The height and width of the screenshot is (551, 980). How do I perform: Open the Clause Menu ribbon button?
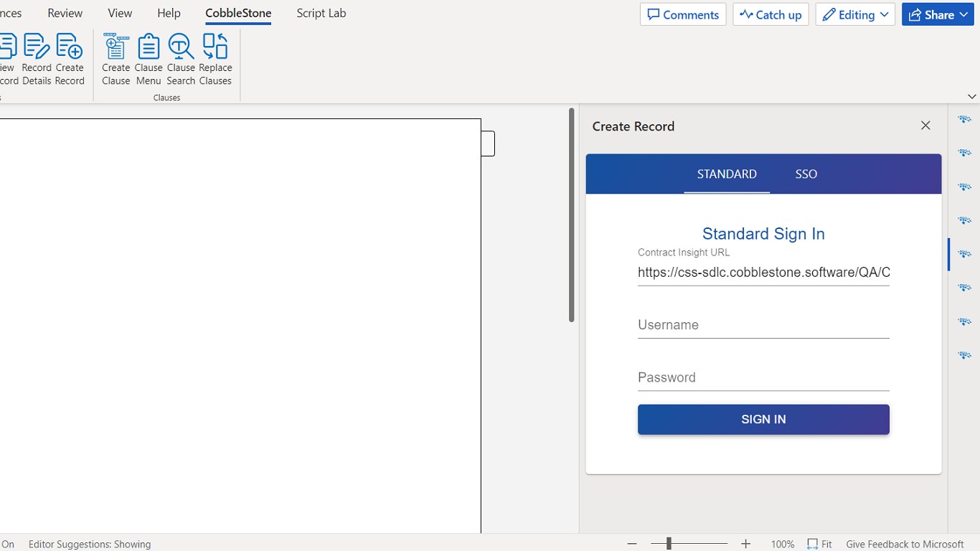click(149, 60)
